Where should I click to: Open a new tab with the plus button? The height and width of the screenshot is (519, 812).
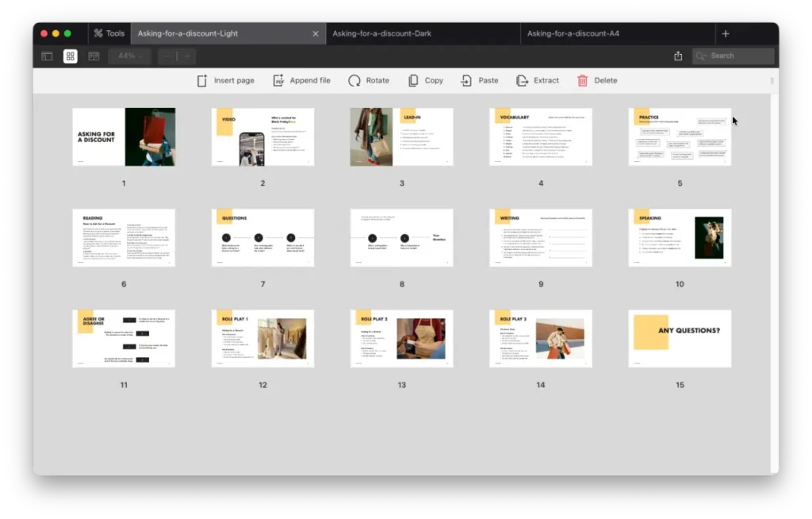click(x=725, y=33)
